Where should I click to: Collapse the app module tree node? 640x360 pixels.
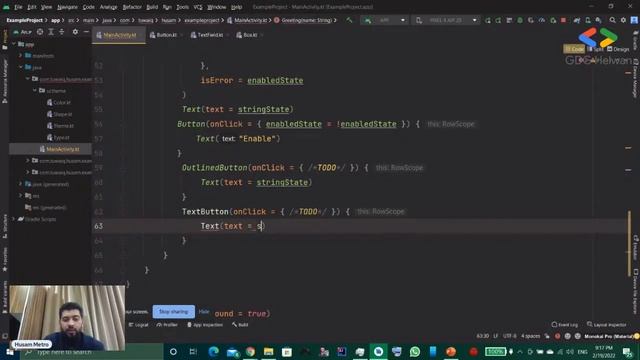point(14,44)
